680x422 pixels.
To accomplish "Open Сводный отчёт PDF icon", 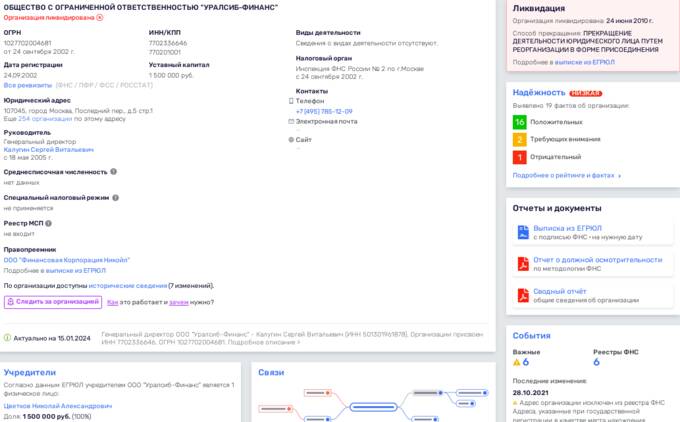I will point(523,295).
